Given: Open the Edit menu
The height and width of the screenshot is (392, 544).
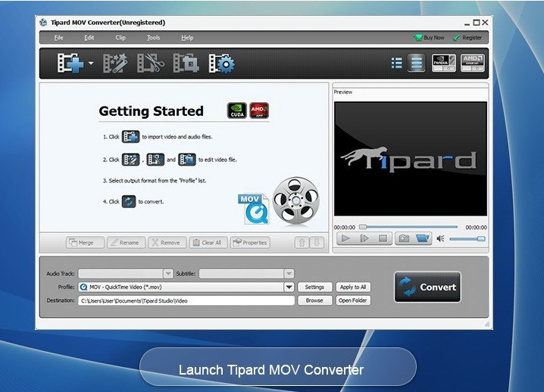Looking at the screenshot, I should [x=89, y=37].
